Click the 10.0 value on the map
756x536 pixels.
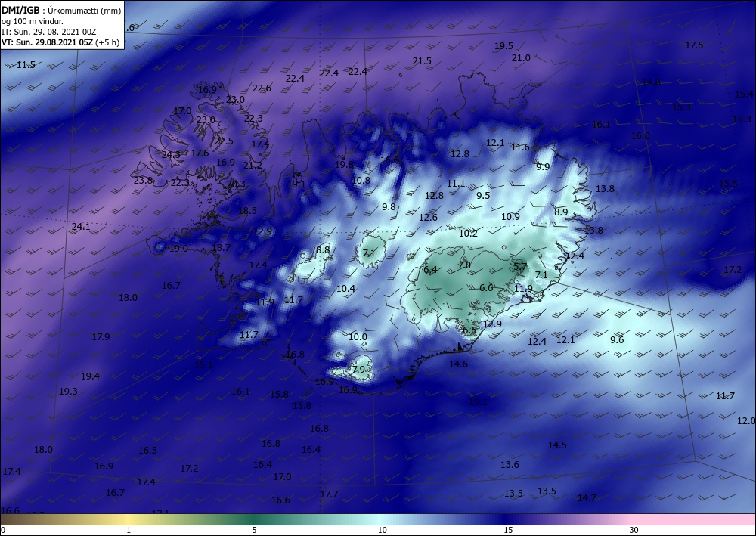coord(358,337)
